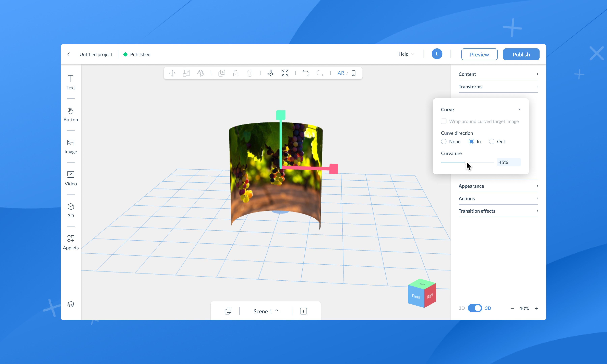Zoom in with the plus button
This screenshot has height=364, width=607.
(537, 308)
